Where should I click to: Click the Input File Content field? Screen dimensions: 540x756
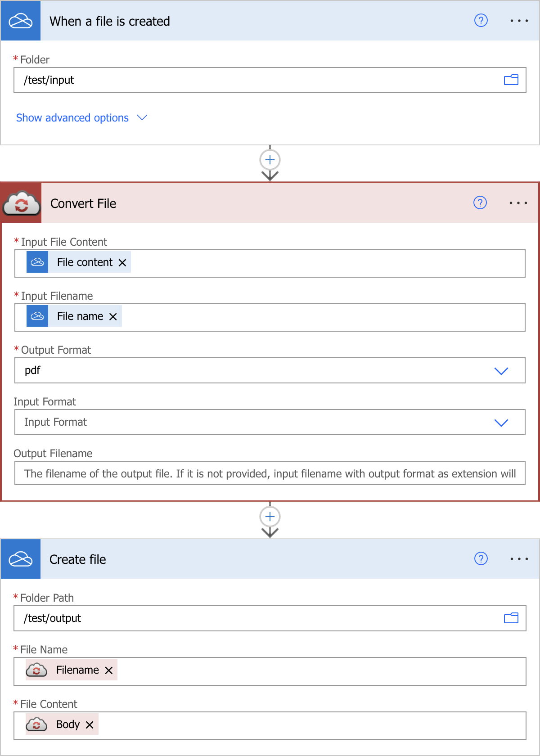(x=270, y=263)
